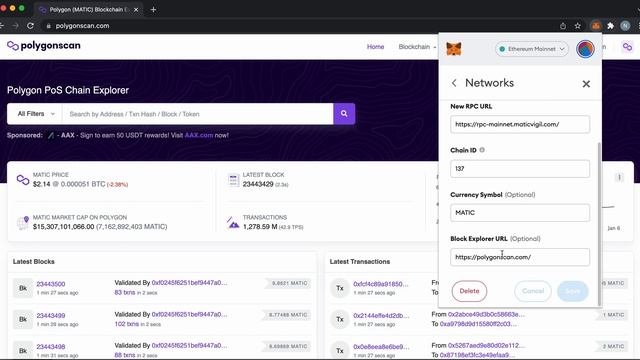Go to the Home menu item
This screenshot has height=360, width=640.
pyautogui.click(x=375, y=47)
